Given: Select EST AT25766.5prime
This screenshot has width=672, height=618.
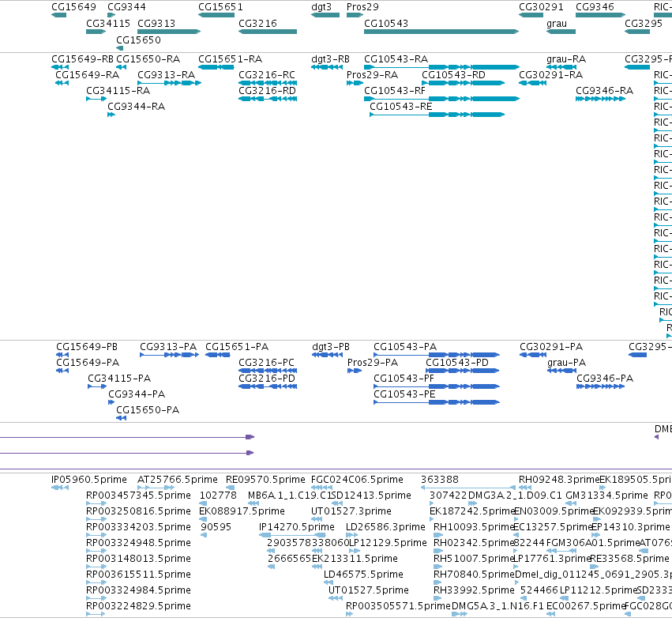Looking at the screenshot, I should [156, 488].
